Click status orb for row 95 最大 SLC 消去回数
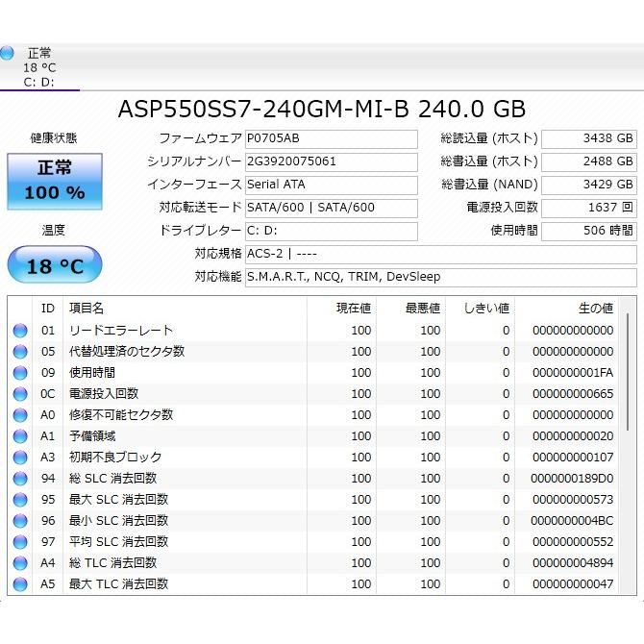Viewport: 644px width, 644px height. [x=20, y=500]
